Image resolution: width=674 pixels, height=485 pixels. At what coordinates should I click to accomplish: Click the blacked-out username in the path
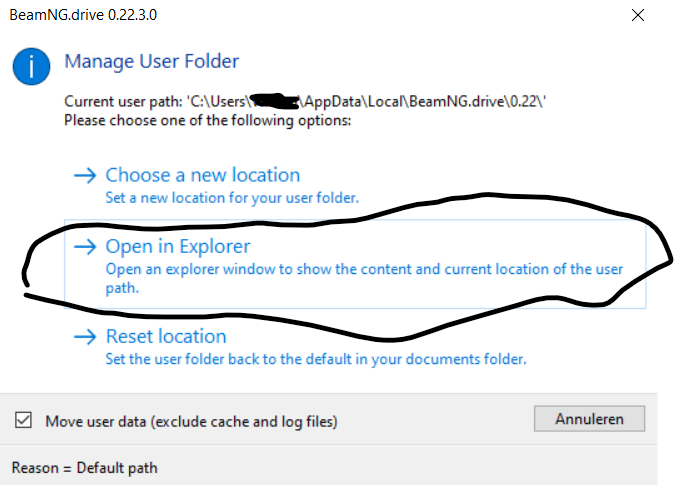pos(275,101)
